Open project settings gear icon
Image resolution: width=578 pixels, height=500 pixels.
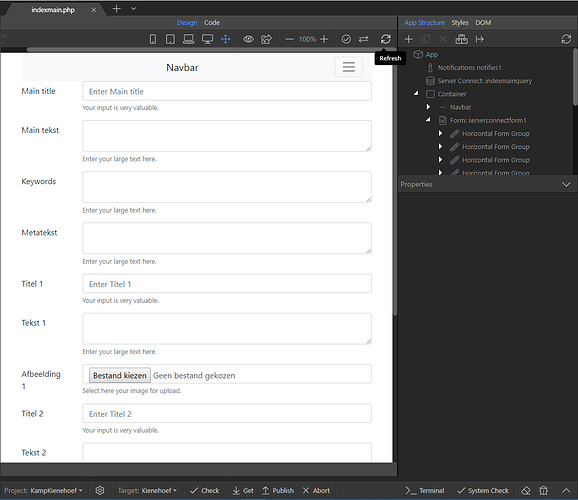(100, 490)
